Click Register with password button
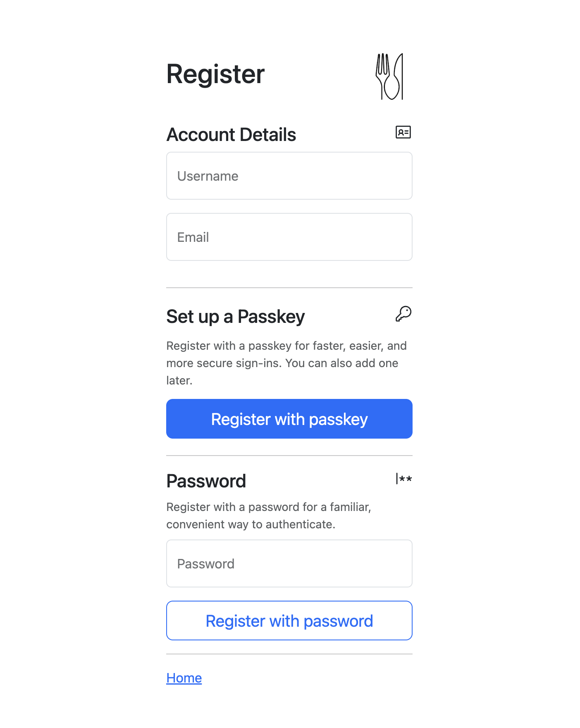580x728 pixels. [x=289, y=621]
